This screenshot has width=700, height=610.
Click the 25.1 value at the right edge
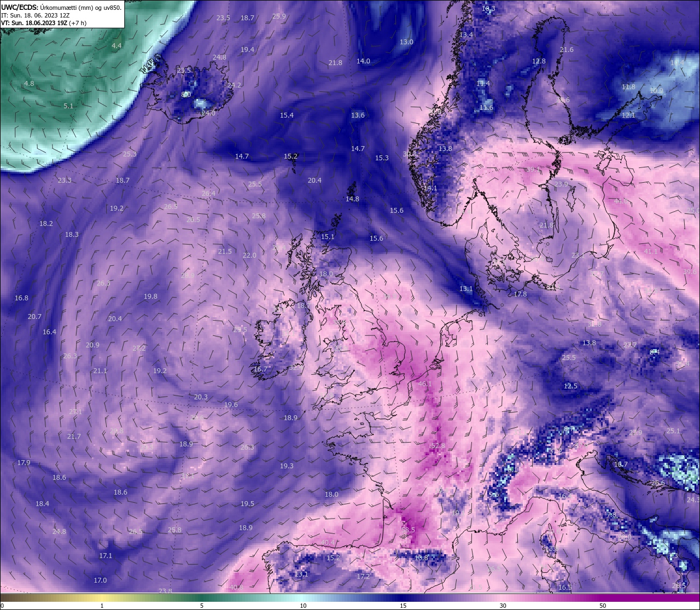point(673,431)
